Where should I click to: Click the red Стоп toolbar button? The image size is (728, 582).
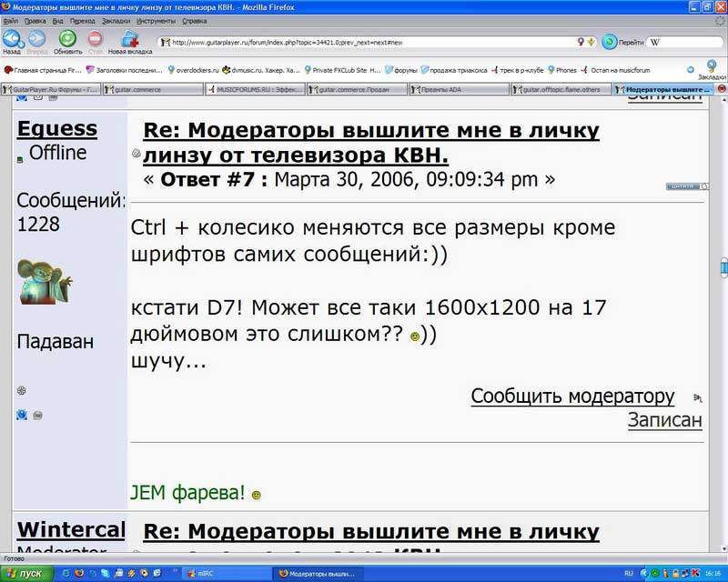click(x=96, y=40)
